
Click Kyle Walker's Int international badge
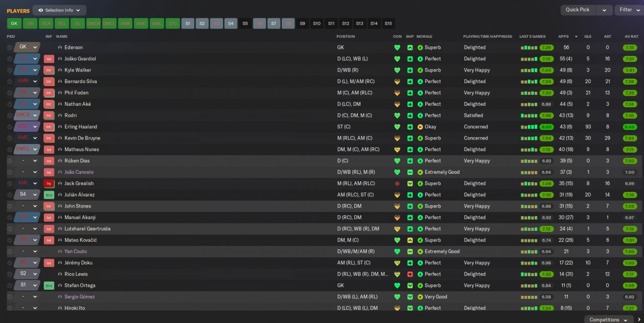tap(49, 70)
